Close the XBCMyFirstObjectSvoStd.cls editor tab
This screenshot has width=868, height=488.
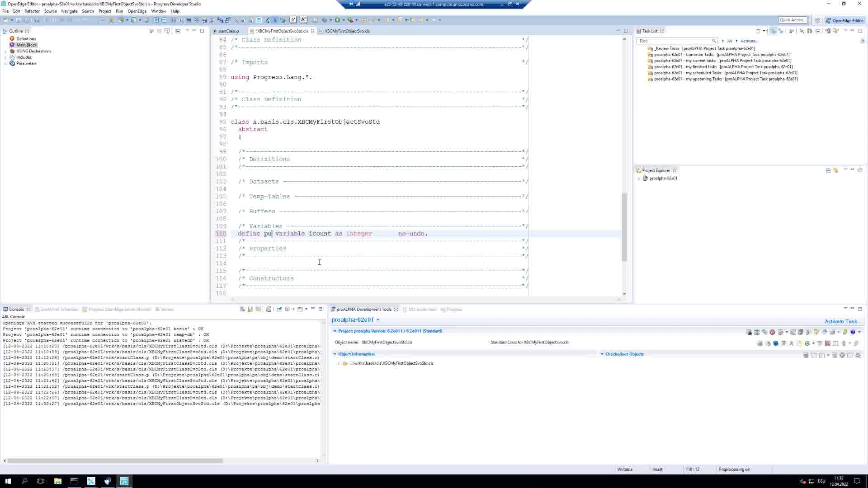click(312, 31)
